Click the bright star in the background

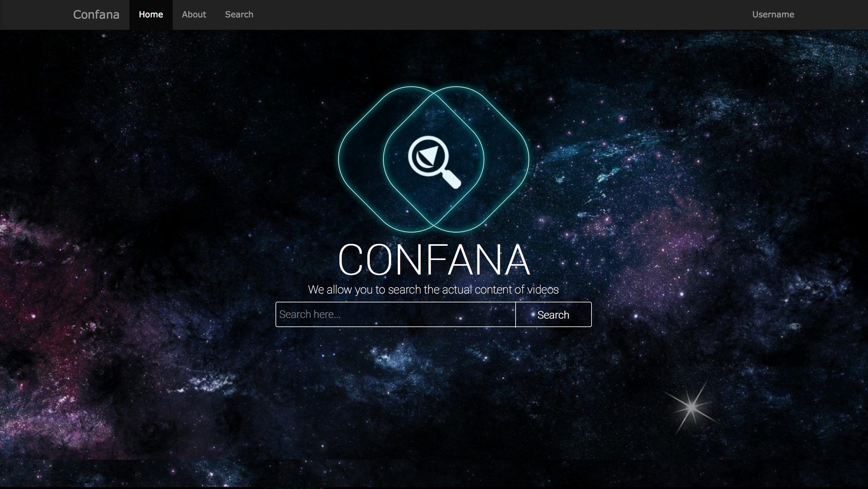coord(691,407)
